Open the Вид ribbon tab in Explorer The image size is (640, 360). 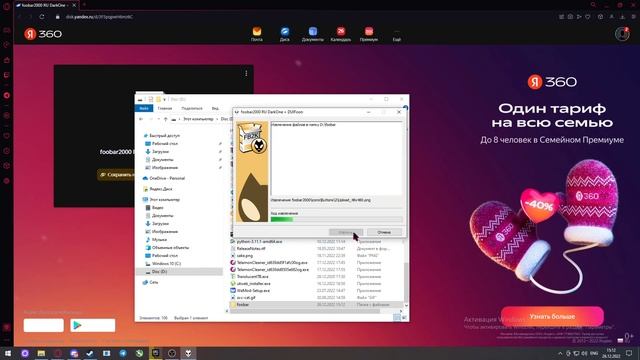coord(215,108)
